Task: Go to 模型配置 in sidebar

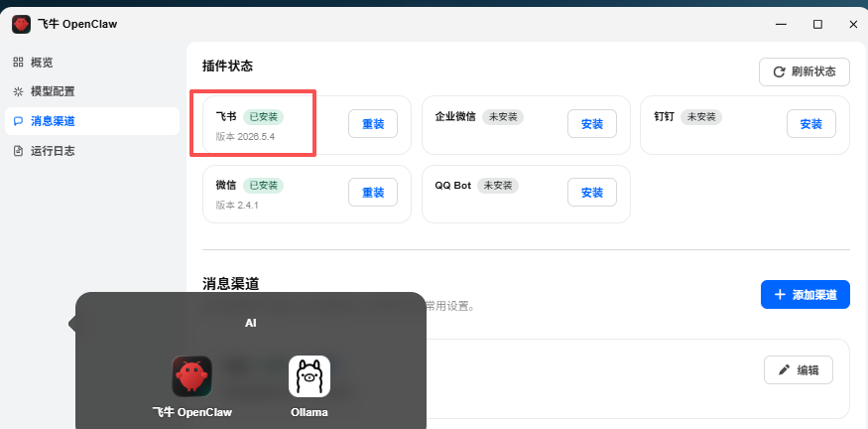Action: tap(92, 91)
